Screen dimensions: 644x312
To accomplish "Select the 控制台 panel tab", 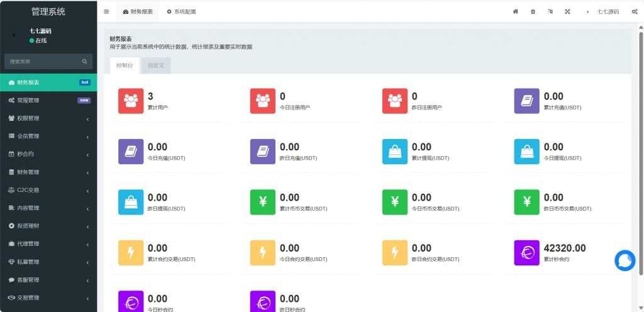I will [125, 65].
